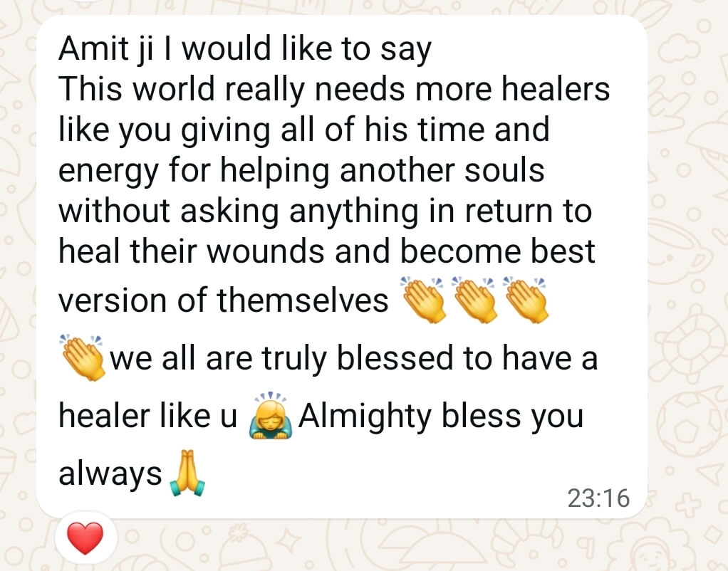Click the text 'we all are truly blessed to have a'
This screenshot has height=571, width=728.
pos(354,358)
